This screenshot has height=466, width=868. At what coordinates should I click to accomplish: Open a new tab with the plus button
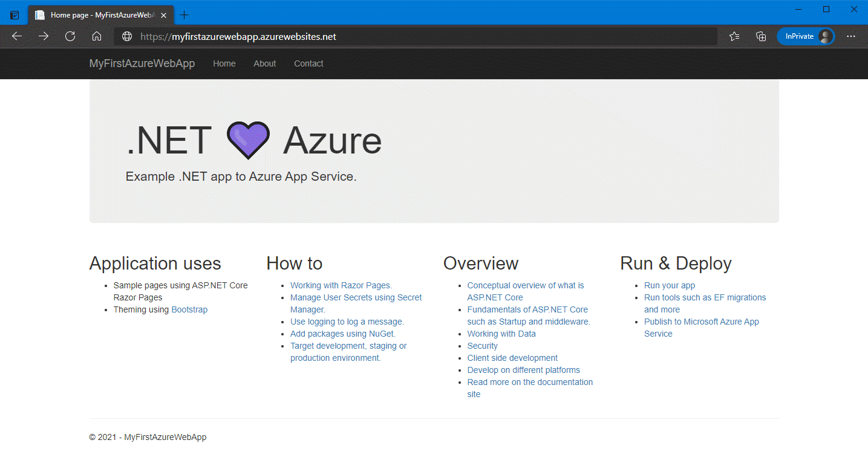click(184, 15)
